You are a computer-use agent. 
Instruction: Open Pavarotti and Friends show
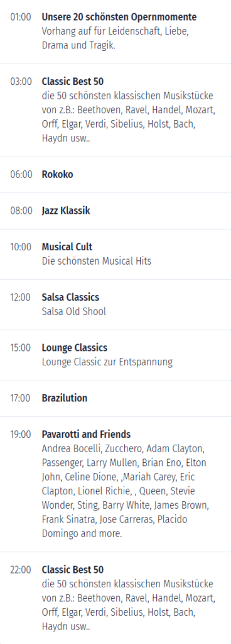[87, 435]
